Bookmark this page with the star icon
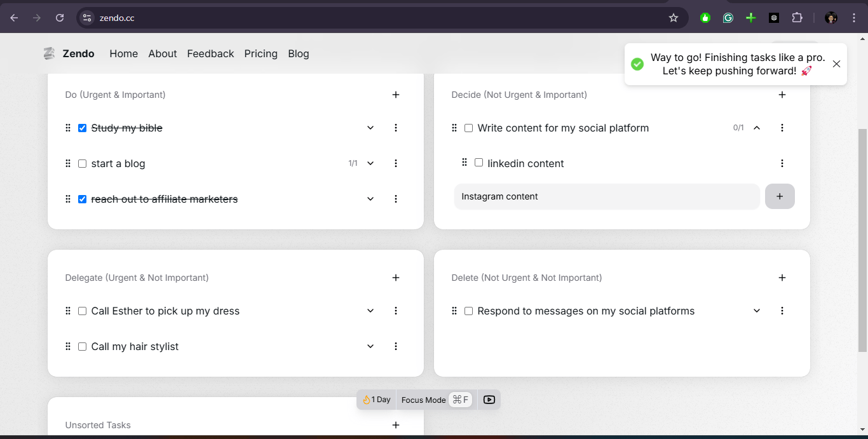The height and width of the screenshot is (439, 868). pos(674,18)
